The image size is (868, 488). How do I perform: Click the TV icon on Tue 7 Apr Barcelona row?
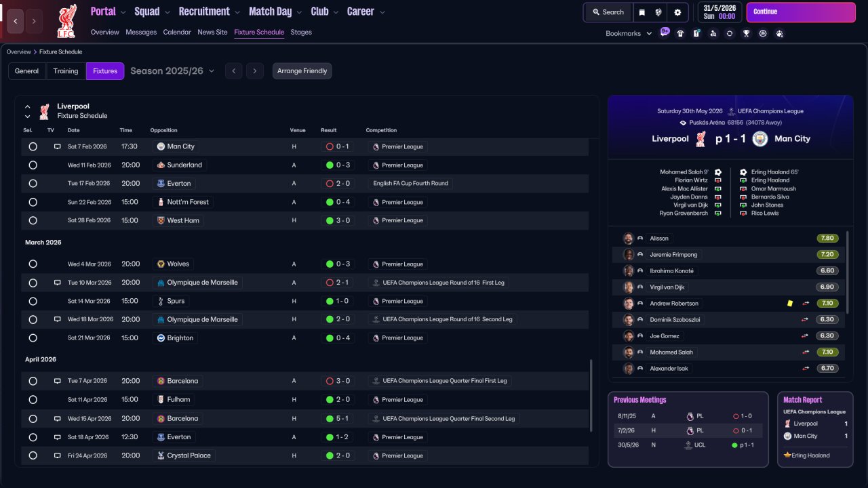[58, 381]
